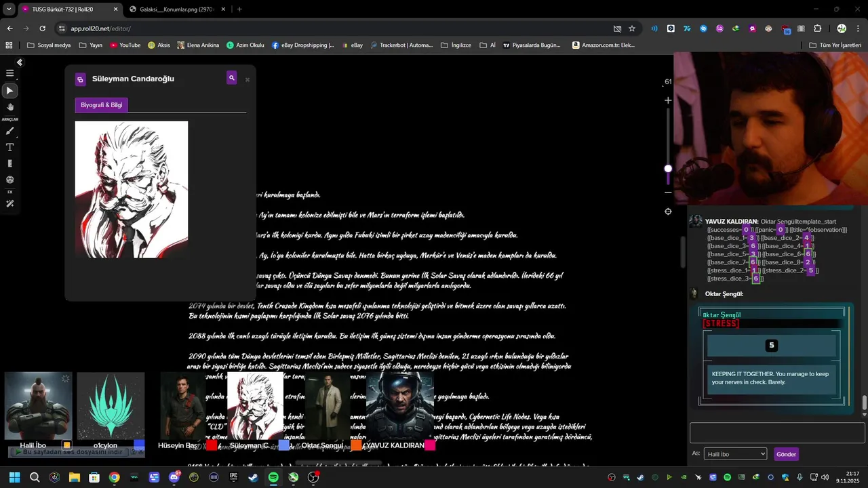Click the fit-to-screen target icon
This screenshot has height=488, width=868.
pos(668,211)
